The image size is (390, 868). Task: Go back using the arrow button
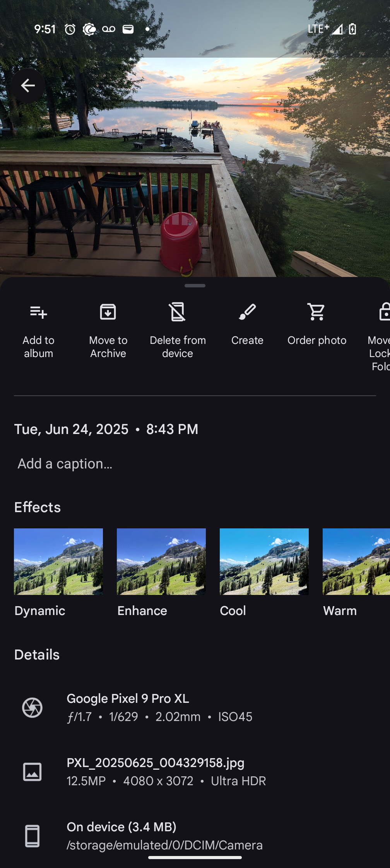(x=28, y=85)
